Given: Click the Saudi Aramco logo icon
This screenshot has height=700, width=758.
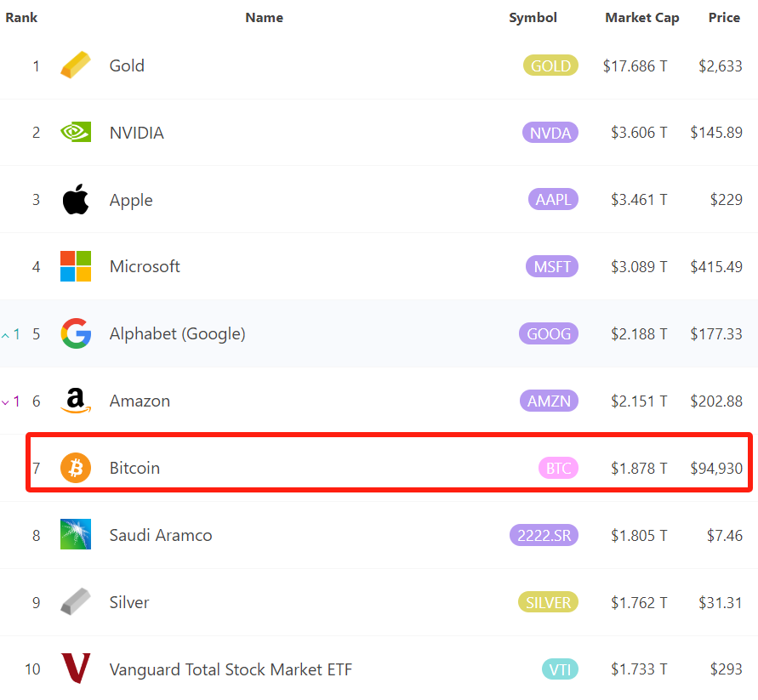Looking at the screenshot, I should [x=76, y=534].
